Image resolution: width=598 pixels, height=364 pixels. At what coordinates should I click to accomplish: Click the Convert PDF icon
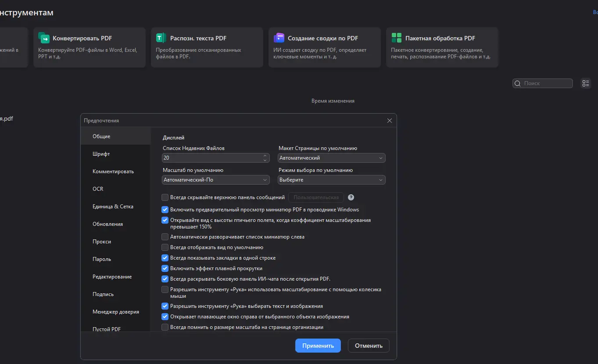[x=44, y=38]
